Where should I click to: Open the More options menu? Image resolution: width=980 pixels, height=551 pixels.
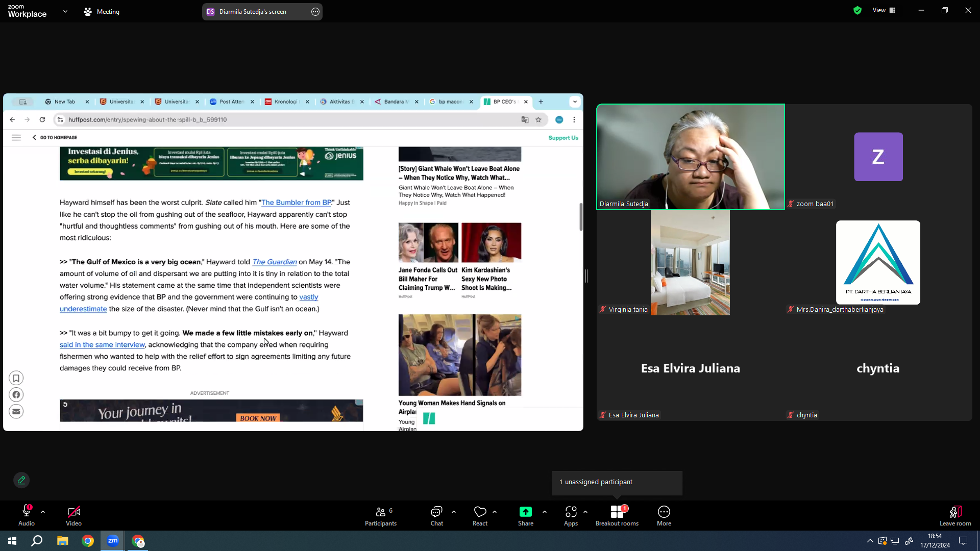click(664, 515)
